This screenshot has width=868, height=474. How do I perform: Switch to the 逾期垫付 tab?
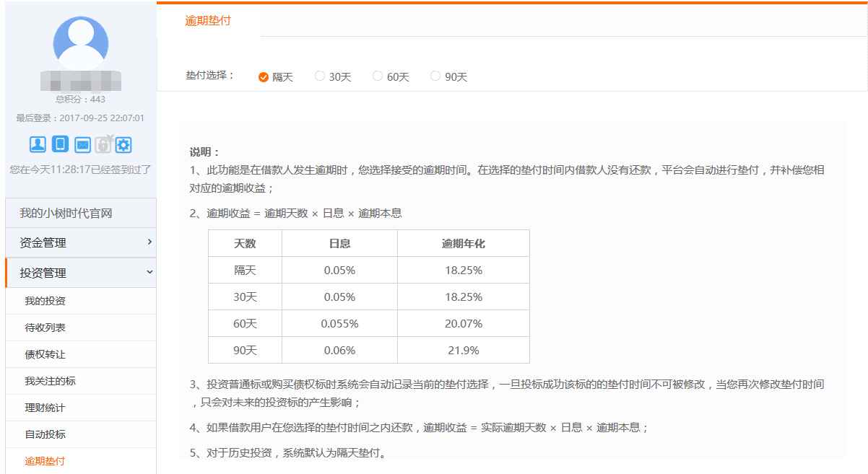pos(208,21)
